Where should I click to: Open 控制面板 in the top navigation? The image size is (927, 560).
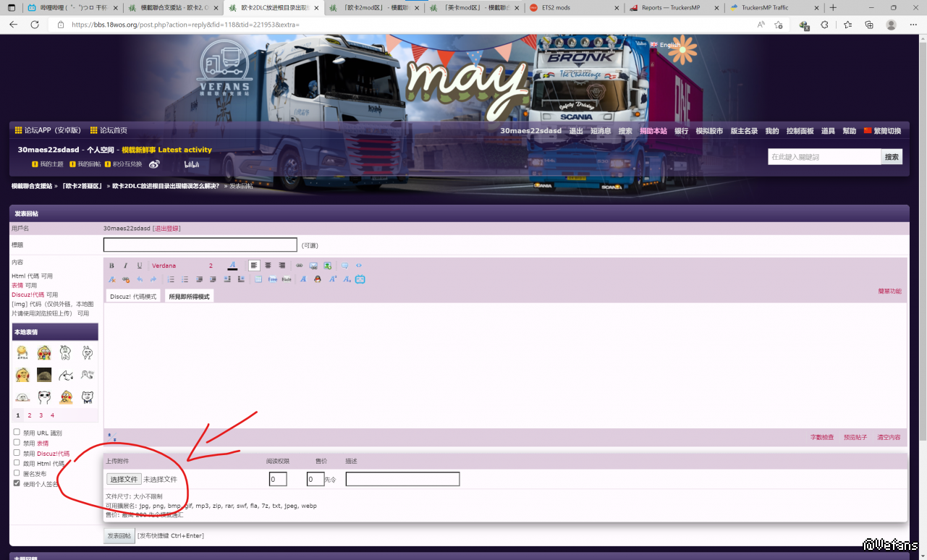click(800, 131)
